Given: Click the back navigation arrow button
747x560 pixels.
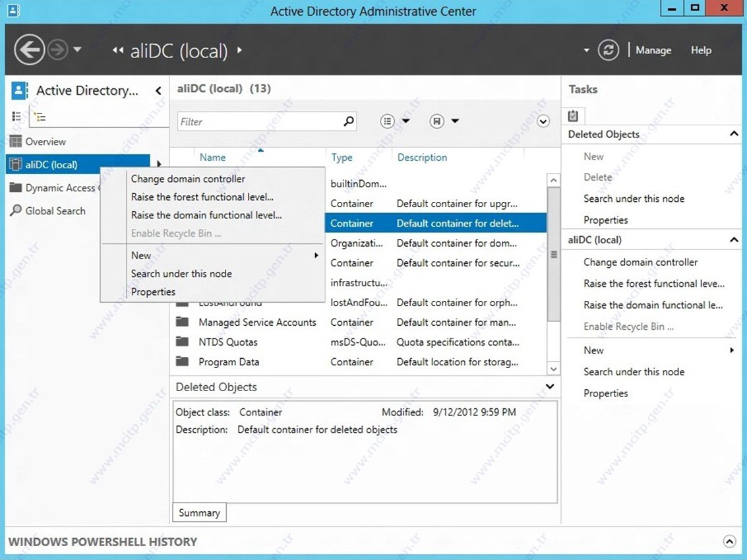Looking at the screenshot, I should pyautogui.click(x=29, y=49).
